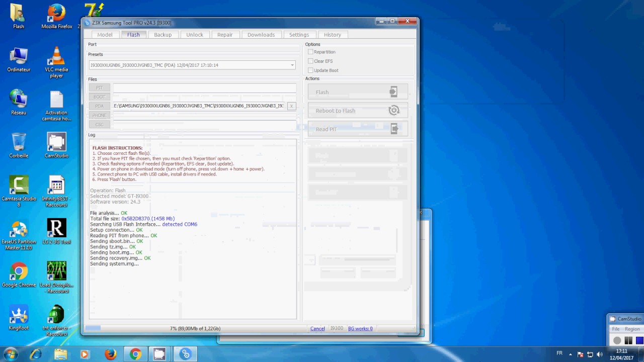Clear PDA file with x button

pos(291,106)
